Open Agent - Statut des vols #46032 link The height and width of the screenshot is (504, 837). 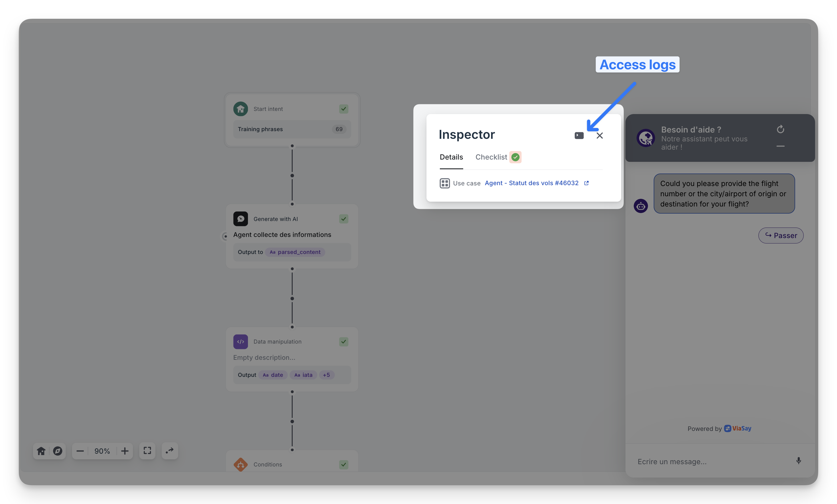(x=532, y=183)
